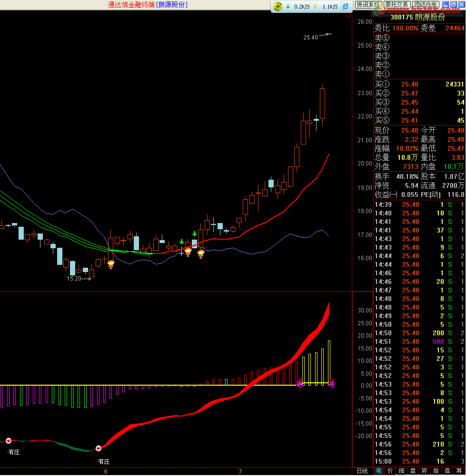Viewport: 466px width, 476px height.
Task: Click the orange upload speed arrow
Action: 315,7
